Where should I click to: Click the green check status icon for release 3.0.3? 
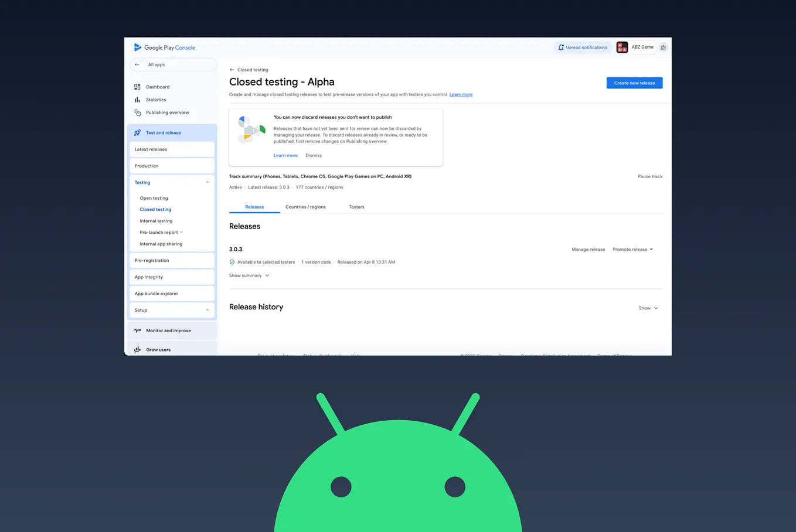coord(232,262)
